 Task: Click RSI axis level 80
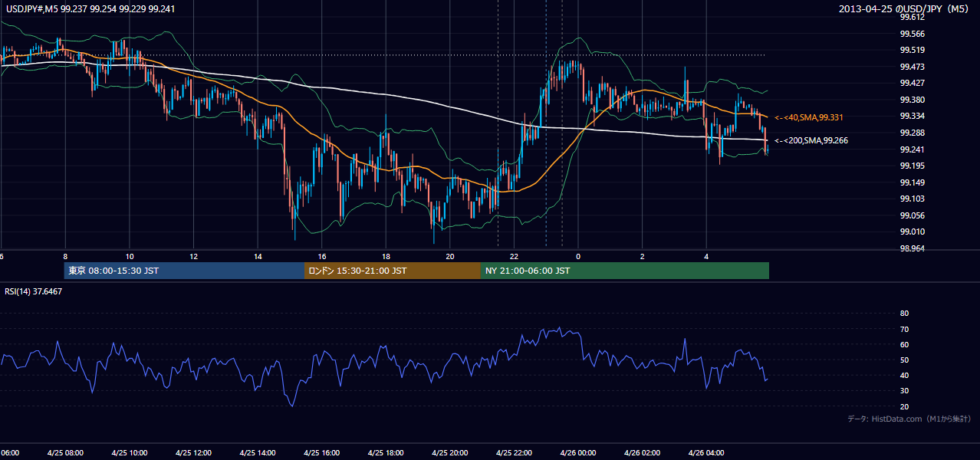pos(904,314)
